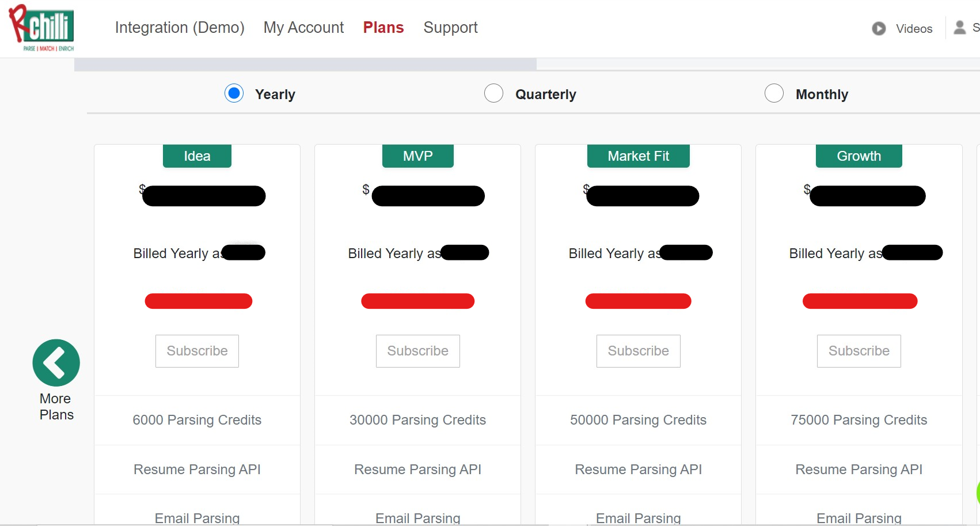Go to the Plans menu item
The image size is (980, 526).
point(383,28)
